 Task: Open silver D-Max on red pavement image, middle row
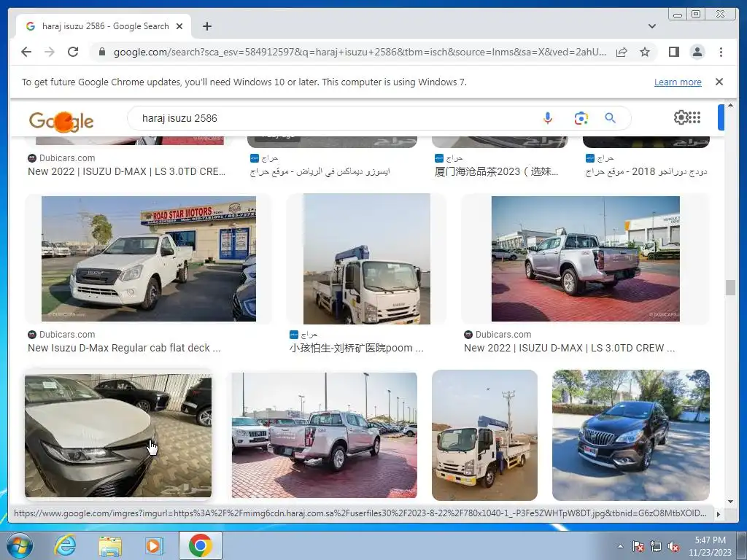(586, 259)
